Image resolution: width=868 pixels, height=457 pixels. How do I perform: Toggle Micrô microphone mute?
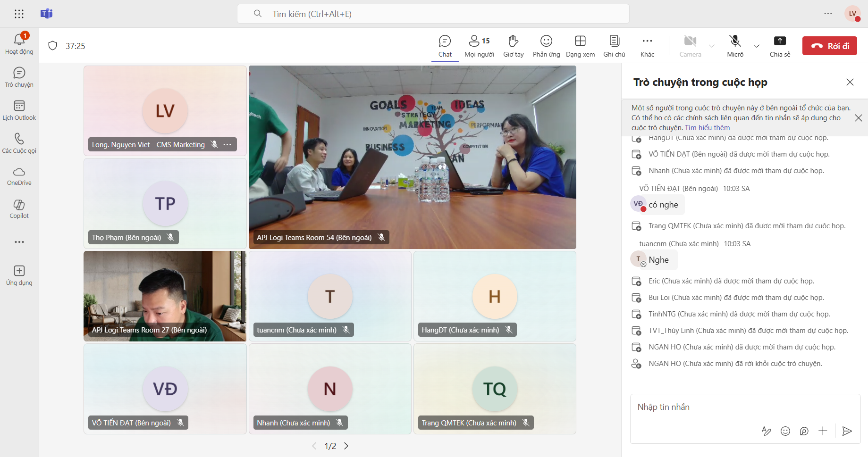coord(735,46)
